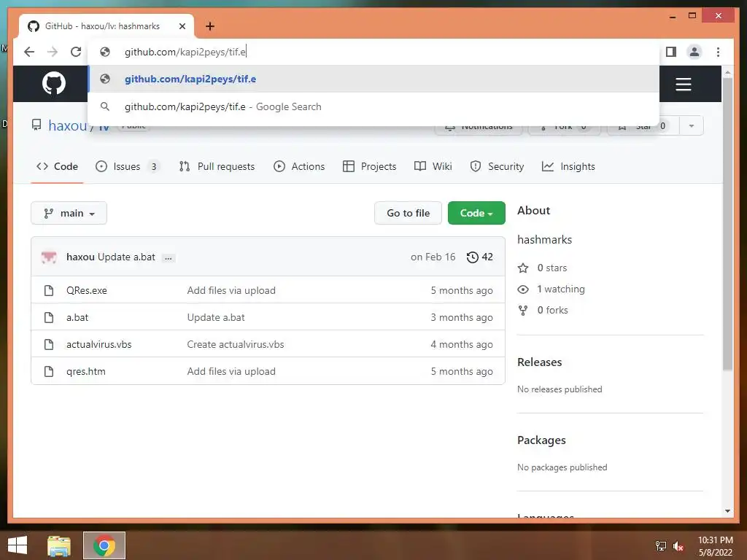
Task: Open the Code tab
Action: (57, 166)
